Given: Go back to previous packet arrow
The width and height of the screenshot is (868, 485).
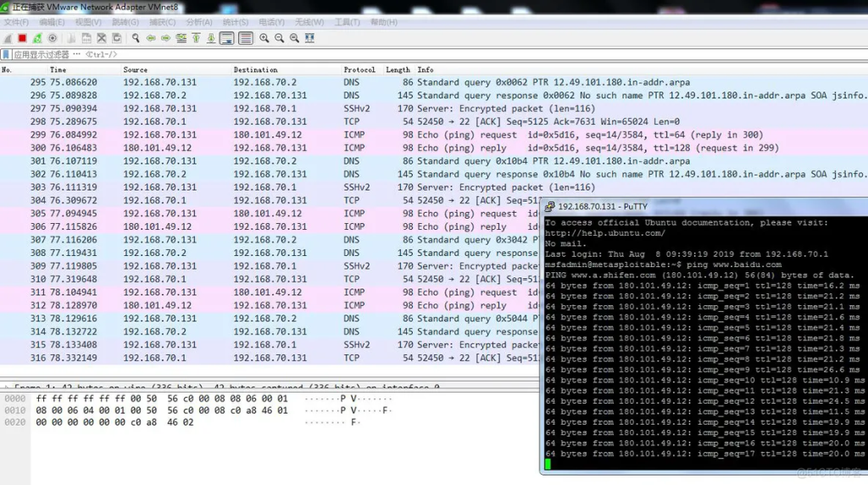Looking at the screenshot, I should pyautogui.click(x=151, y=38).
